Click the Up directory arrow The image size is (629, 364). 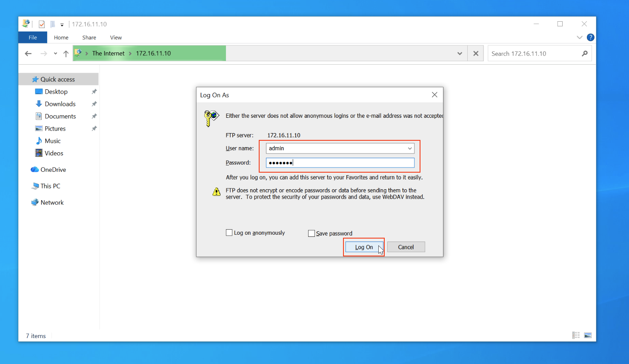tap(66, 54)
